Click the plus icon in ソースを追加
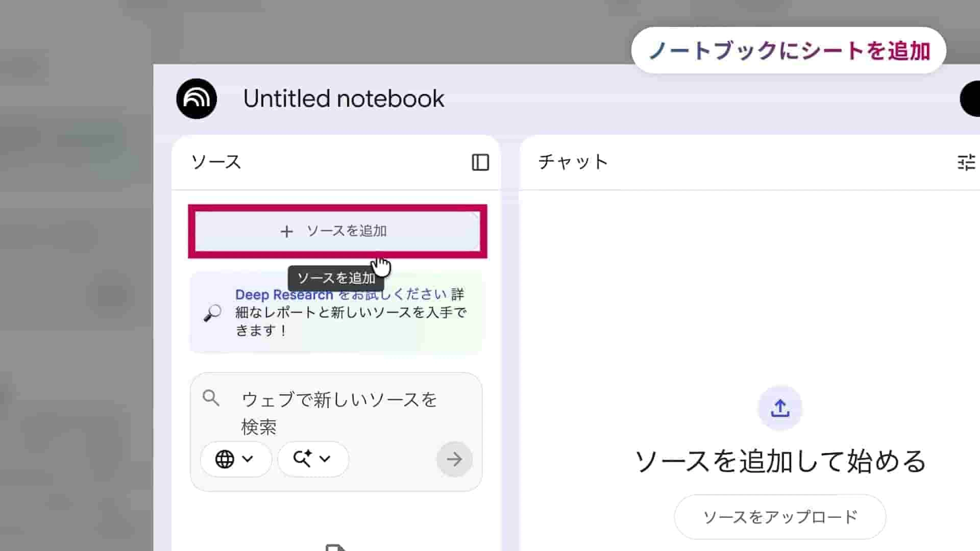This screenshot has width=980, height=551. coord(286,231)
